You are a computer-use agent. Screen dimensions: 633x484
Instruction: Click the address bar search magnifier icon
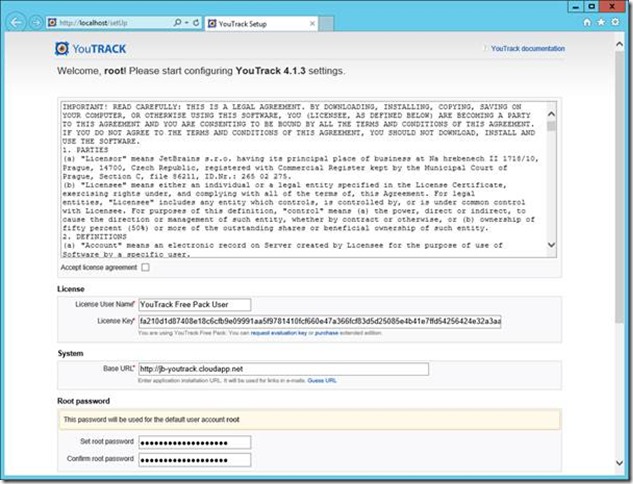(x=177, y=23)
